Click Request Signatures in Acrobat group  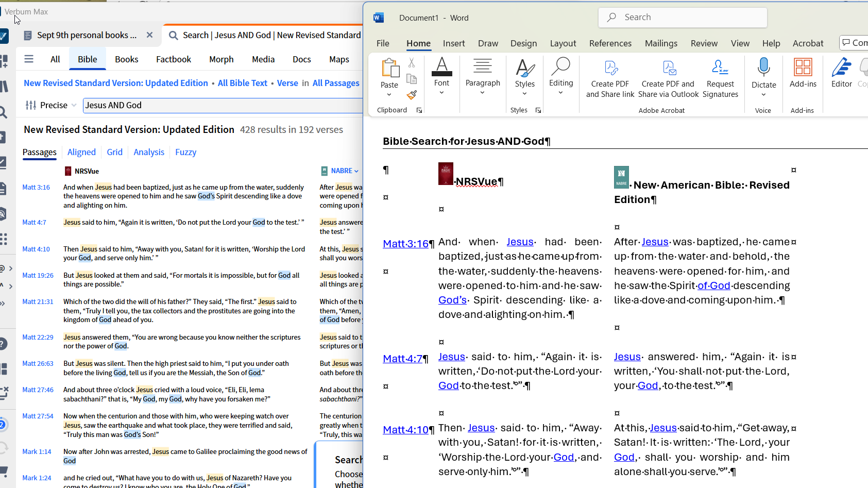720,78
